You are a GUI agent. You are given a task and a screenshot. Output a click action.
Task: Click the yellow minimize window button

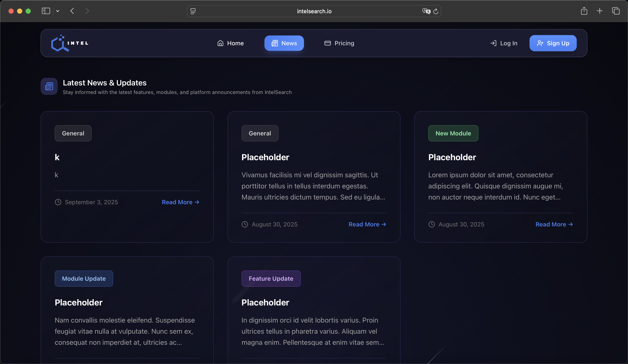[19, 11]
